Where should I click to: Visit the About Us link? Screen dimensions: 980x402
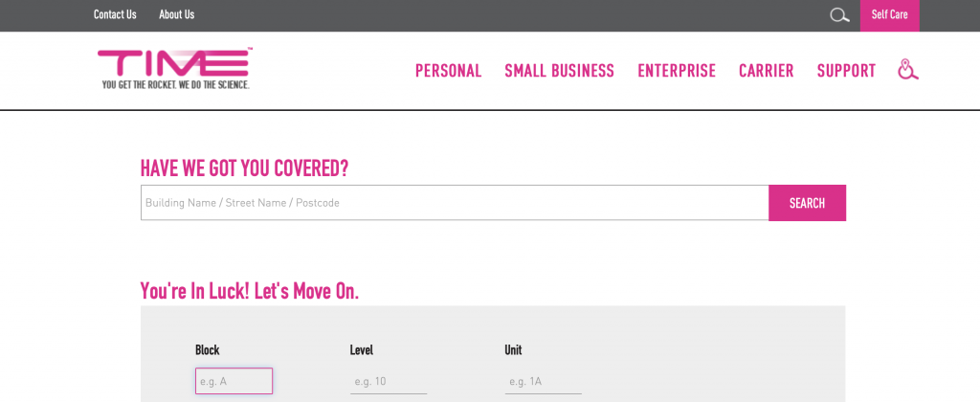(x=177, y=14)
